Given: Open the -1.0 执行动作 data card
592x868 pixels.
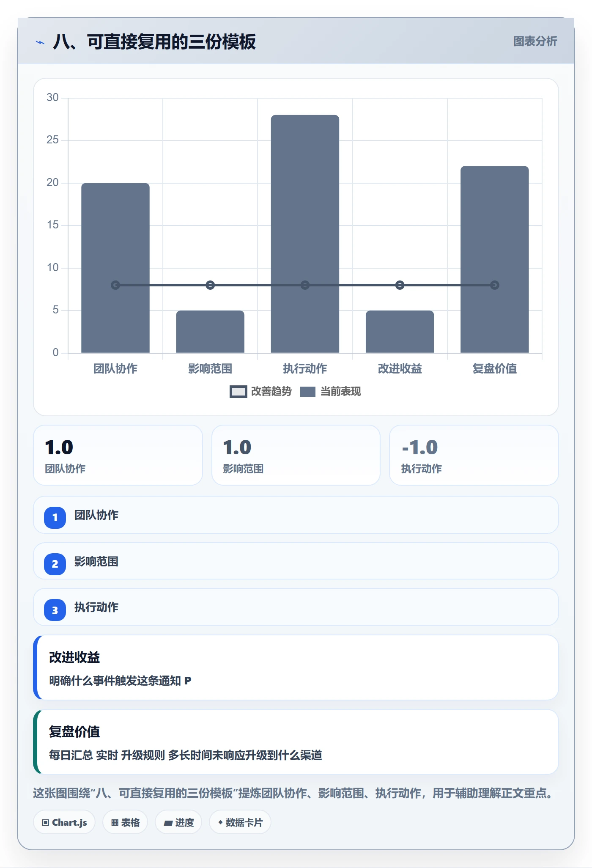Looking at the screenshot, I should click(x=474, y=455).
